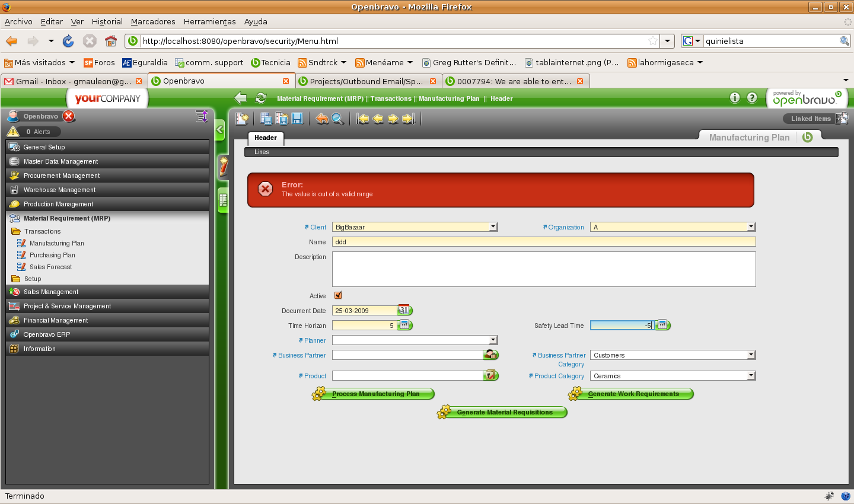Open calculator next to Safety Lead Time
This screenshot has width=854, height=504.
point(662,325)
